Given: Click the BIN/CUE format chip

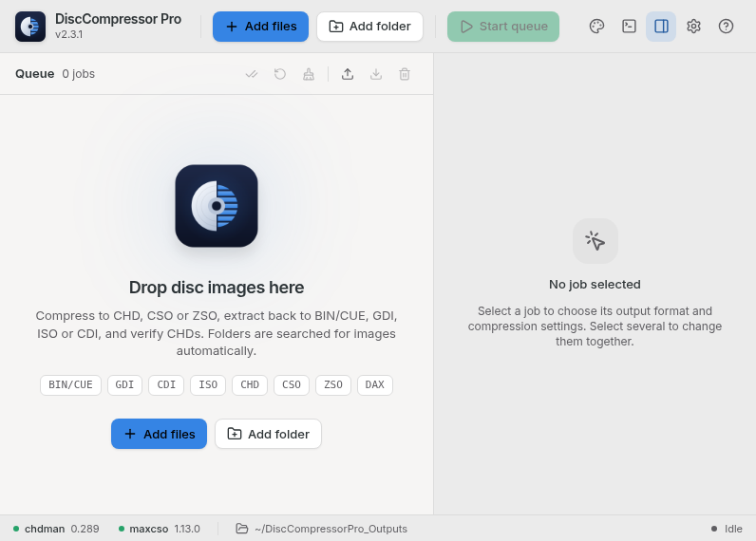Looking at the screenshot, I should [x=70, y=385].
